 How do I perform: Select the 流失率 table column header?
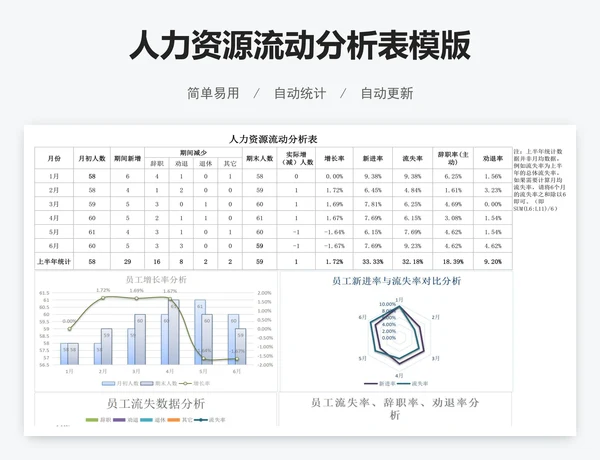[x=412, y=158]
